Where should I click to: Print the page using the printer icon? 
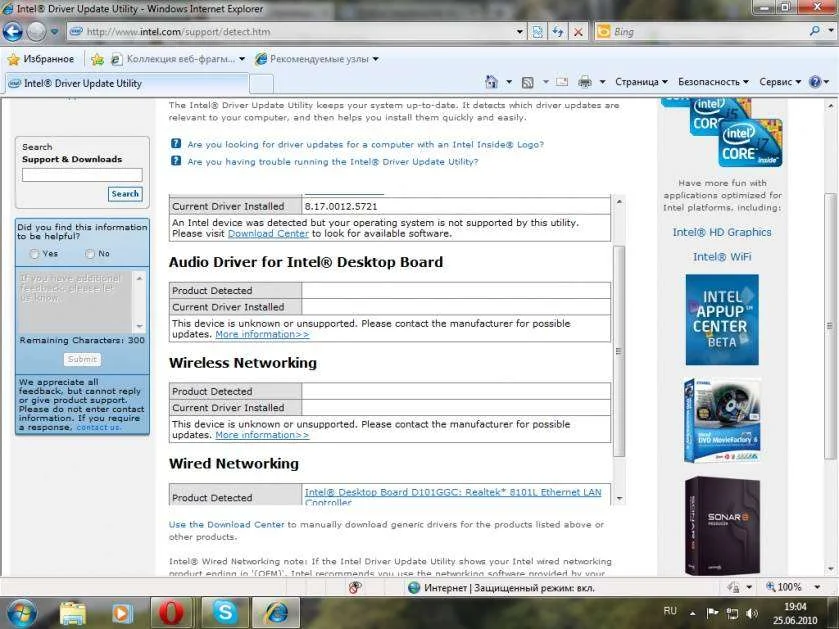tap(585, 82)
